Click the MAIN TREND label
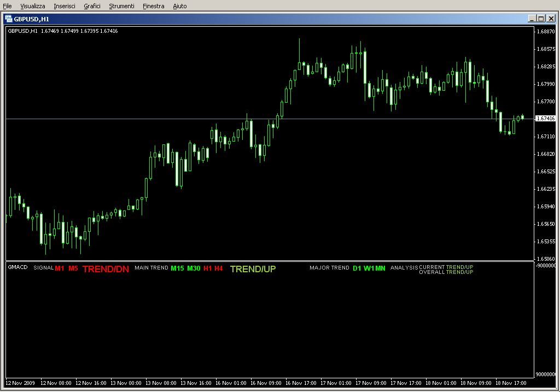Screen dimensions: 560x392 (151, 268)
